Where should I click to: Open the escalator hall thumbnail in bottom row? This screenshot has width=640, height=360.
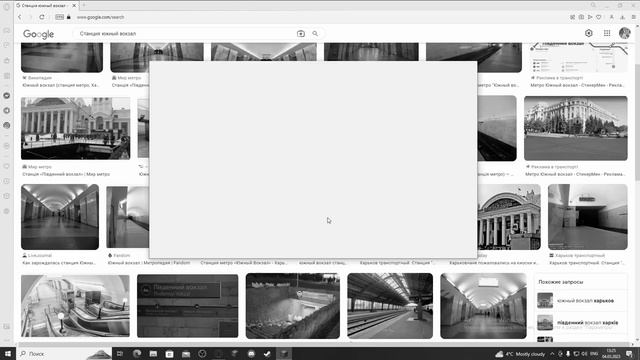pos(76,306)
